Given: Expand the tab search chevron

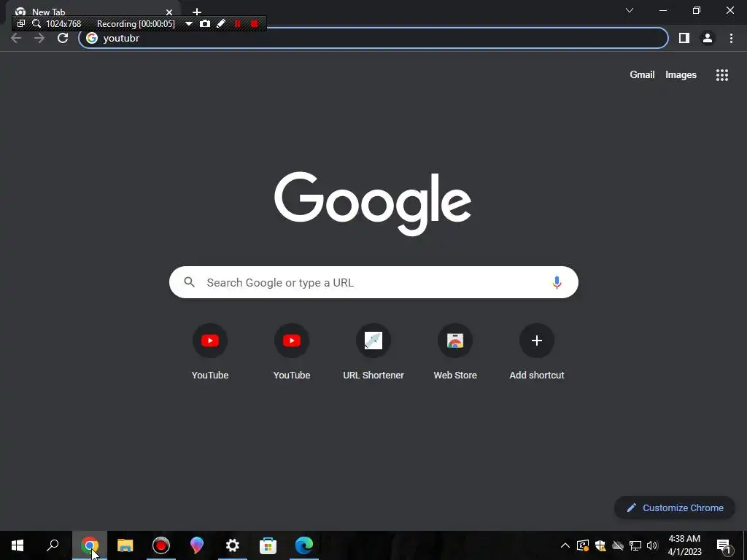Looking at the screenshot, I should (x=630, y=10).
